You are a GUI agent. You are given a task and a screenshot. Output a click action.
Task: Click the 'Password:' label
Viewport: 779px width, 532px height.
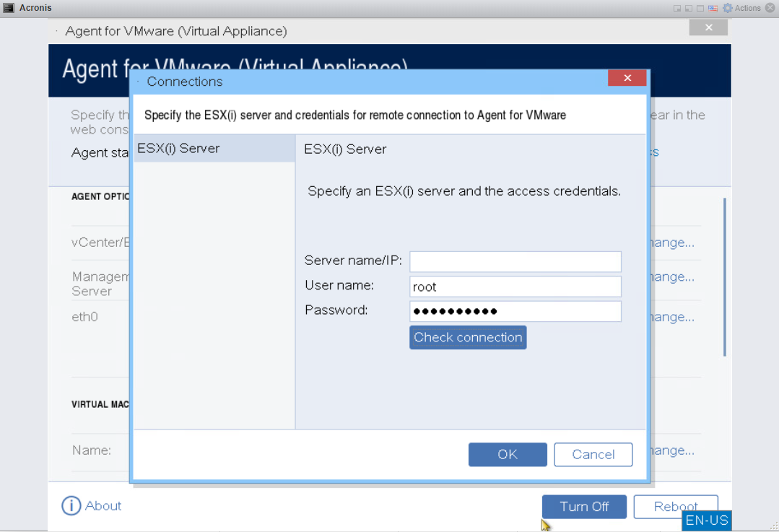click(x=336, y=310)
